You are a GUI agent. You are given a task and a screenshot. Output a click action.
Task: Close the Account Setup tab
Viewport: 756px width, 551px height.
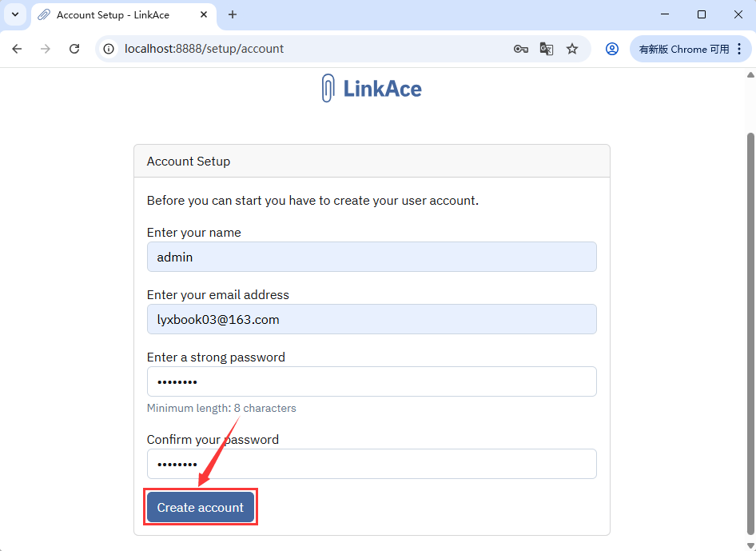(x=204, y=14)
